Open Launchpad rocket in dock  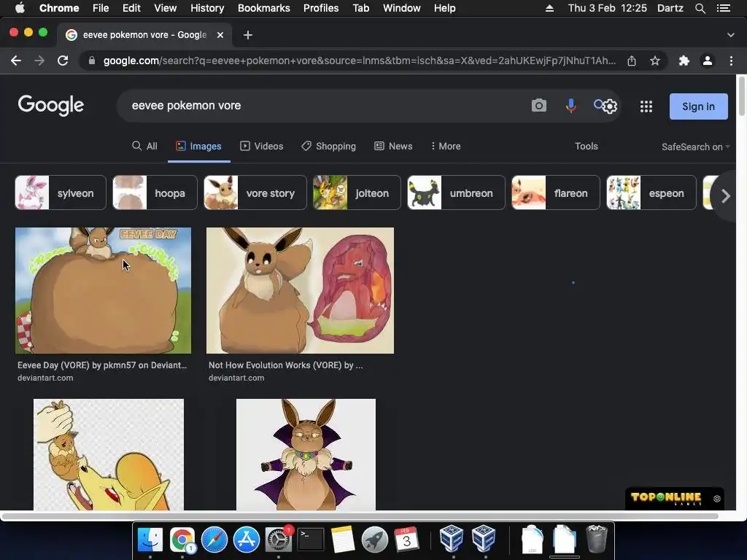(x=374, y=540)
